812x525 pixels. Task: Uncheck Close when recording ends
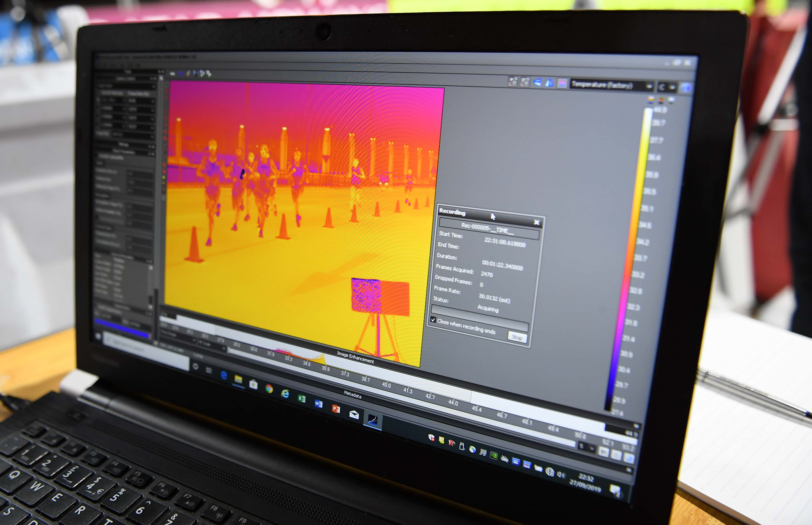[433, 320]
